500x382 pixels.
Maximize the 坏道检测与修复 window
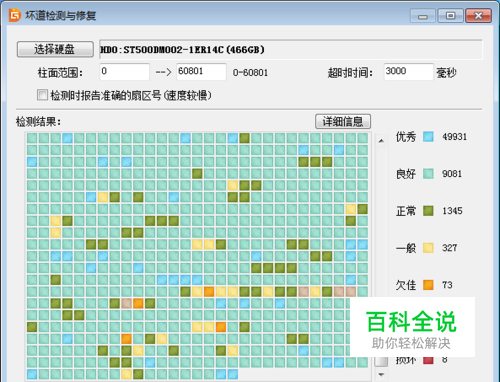(450, 16)
